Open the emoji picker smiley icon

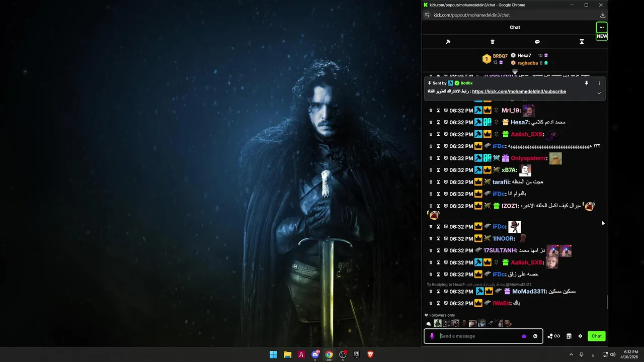pos(535,336)
